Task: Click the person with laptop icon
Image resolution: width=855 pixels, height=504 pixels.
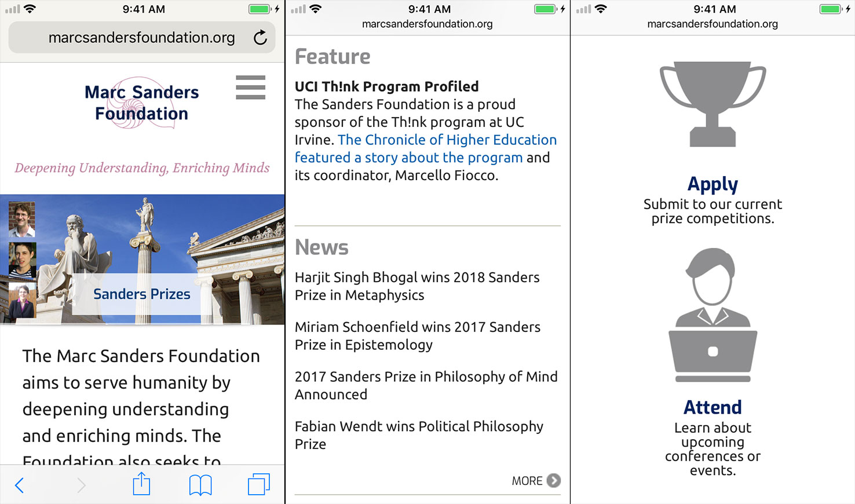Action: 712,315
